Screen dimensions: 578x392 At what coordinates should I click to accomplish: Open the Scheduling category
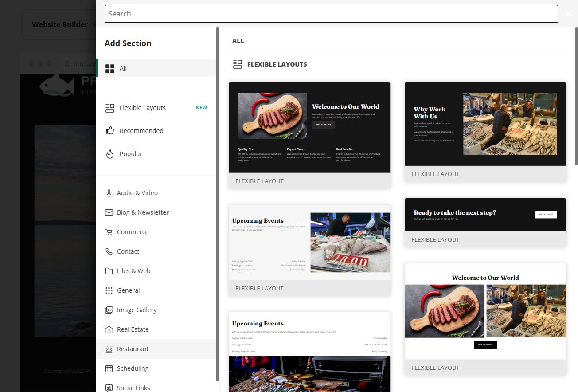156,368
